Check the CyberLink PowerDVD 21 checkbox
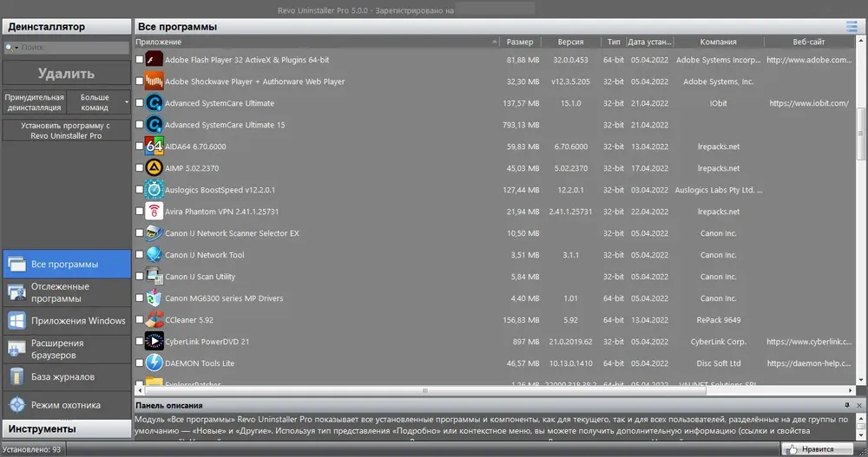The width and height of the screenshot is (868, 457). (140, 342)
